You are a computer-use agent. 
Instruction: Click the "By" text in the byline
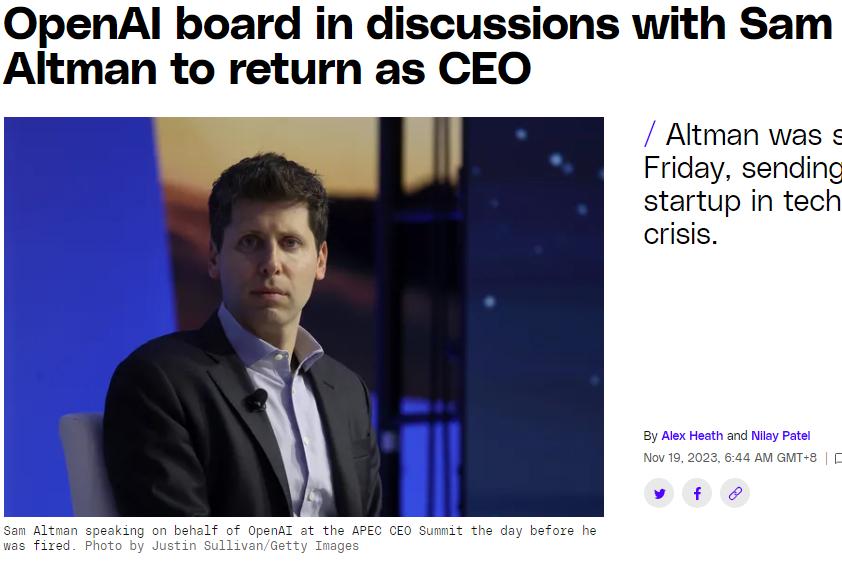click(x=651, y=436)
